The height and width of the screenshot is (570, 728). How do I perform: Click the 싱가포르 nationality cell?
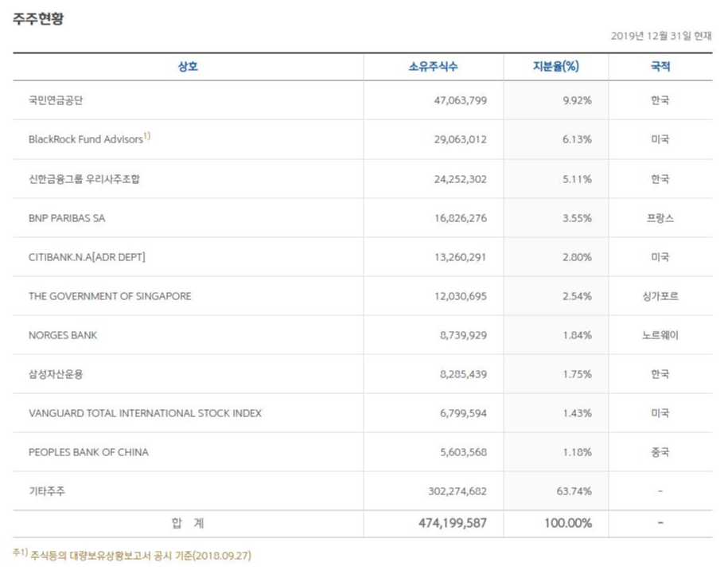click(660, 296)
